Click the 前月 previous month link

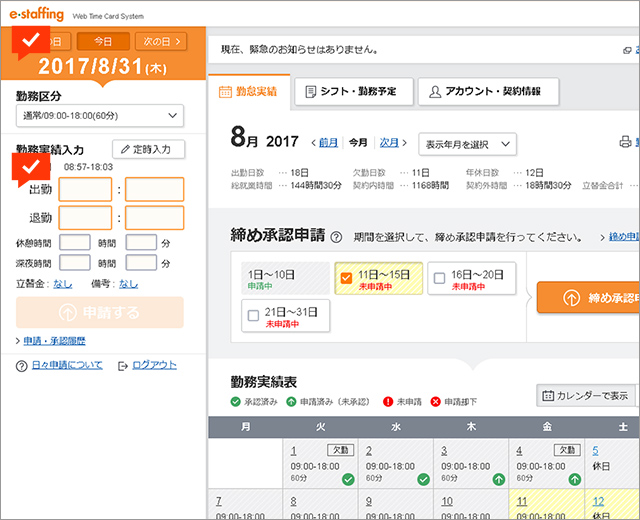(328, 143)
